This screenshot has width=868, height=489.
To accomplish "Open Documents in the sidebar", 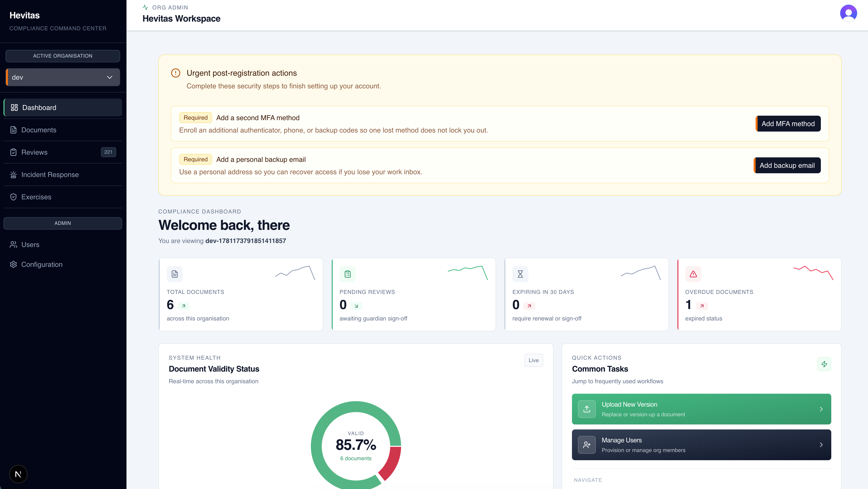I will [x=63, y=130].
